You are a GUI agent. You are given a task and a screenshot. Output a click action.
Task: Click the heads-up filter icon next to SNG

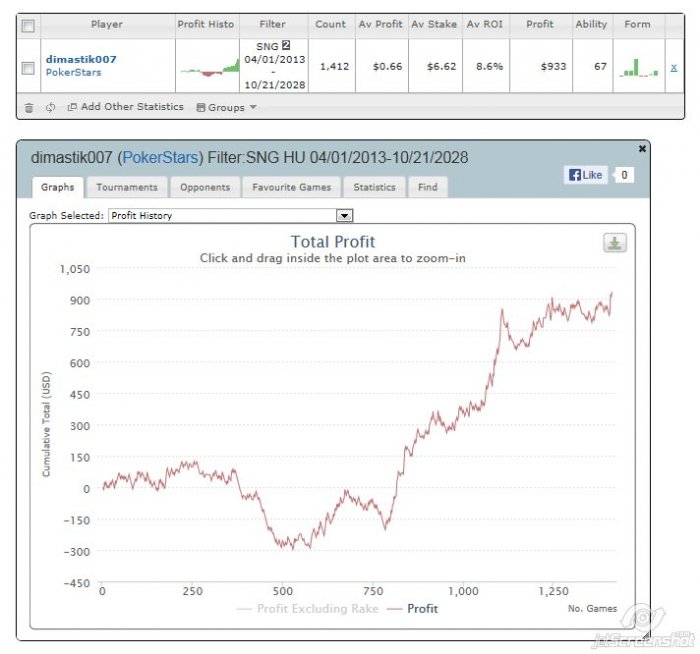[x=286, y=46]
